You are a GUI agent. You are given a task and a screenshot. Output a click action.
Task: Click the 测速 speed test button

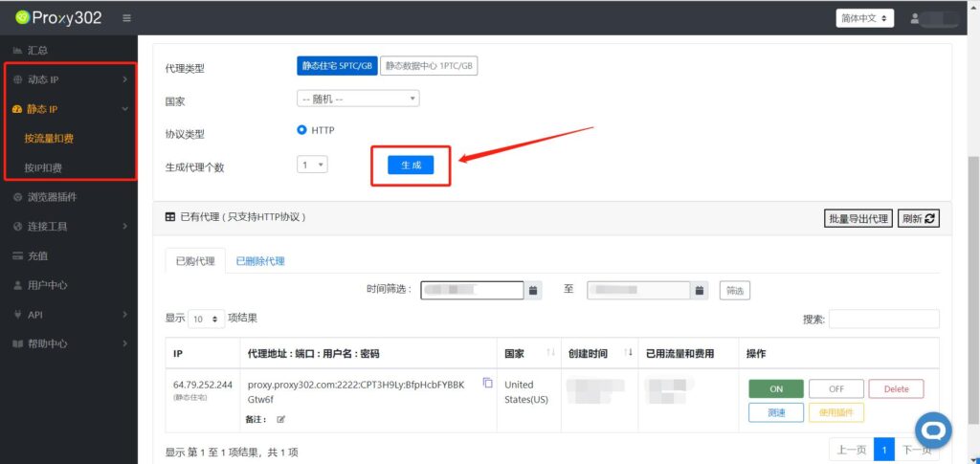coord(776,412)
